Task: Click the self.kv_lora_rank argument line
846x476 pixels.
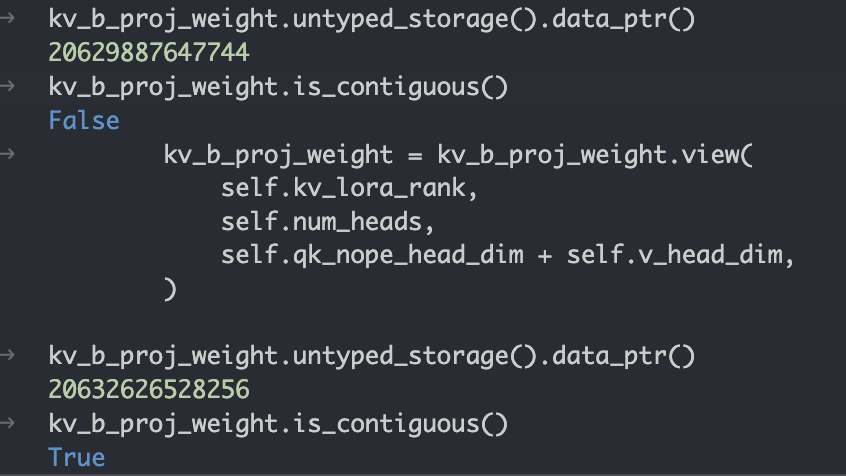Action: coord(350,188)
